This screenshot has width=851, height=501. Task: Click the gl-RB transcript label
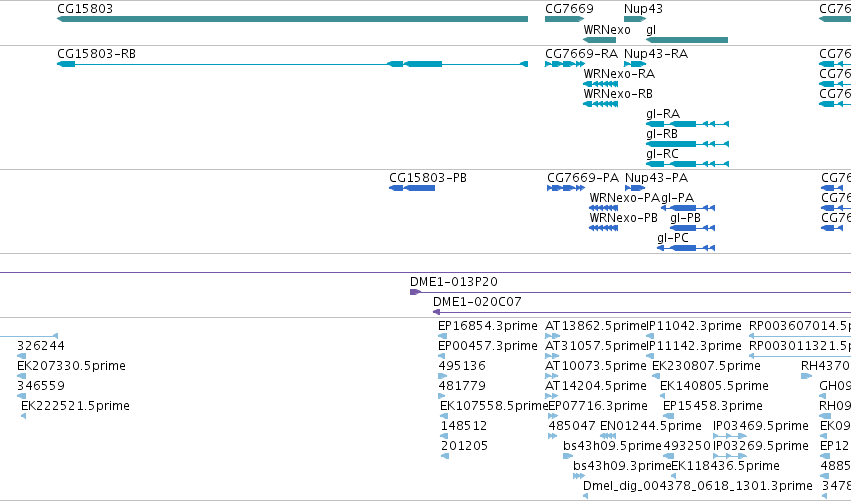pos(662,134)
